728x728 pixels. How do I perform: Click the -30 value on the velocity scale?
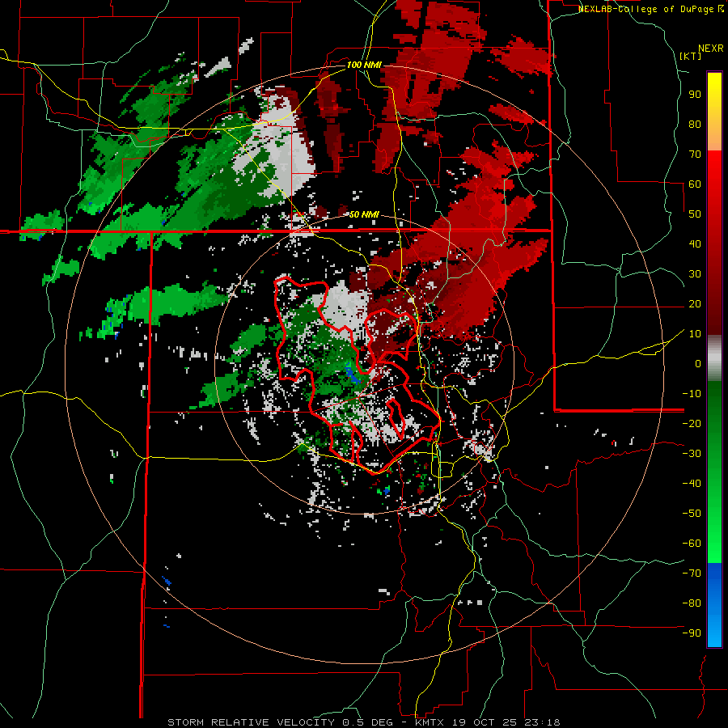692,454
